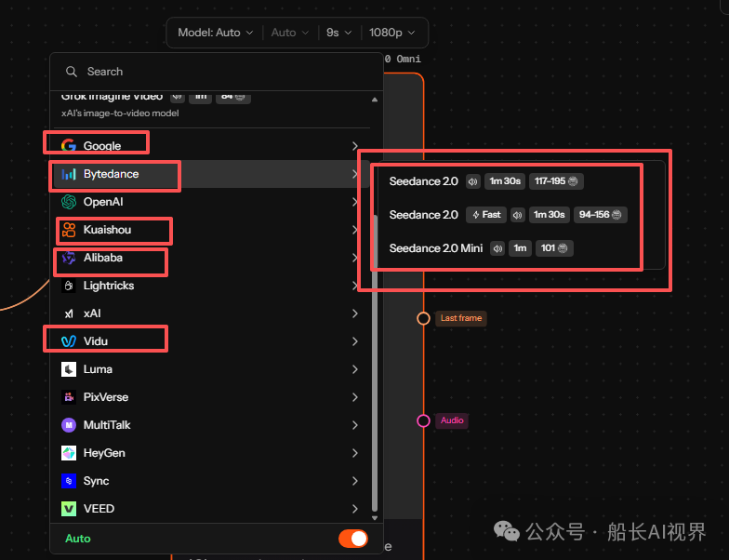This screenshot has width=729, height=560.
Task: Expand HeyGen submenu chevron
Action: [x=355, y=453]
